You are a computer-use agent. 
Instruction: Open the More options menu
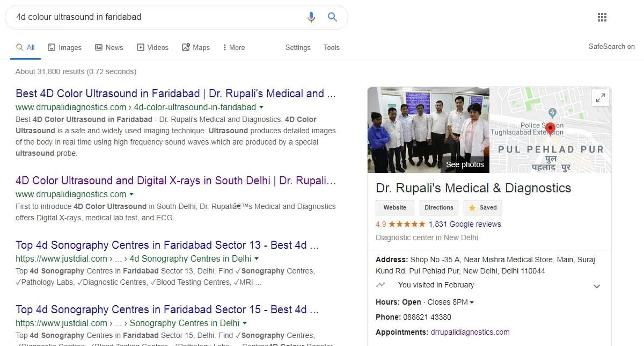pyautogui.click(x=233, y=47)
